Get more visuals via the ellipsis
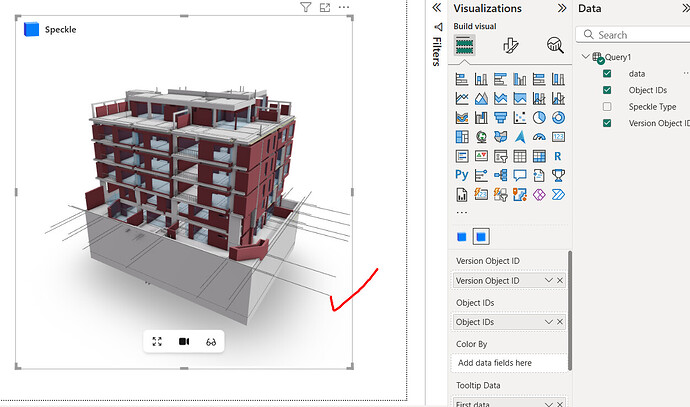690x407 pixels. tap(462, 213)
